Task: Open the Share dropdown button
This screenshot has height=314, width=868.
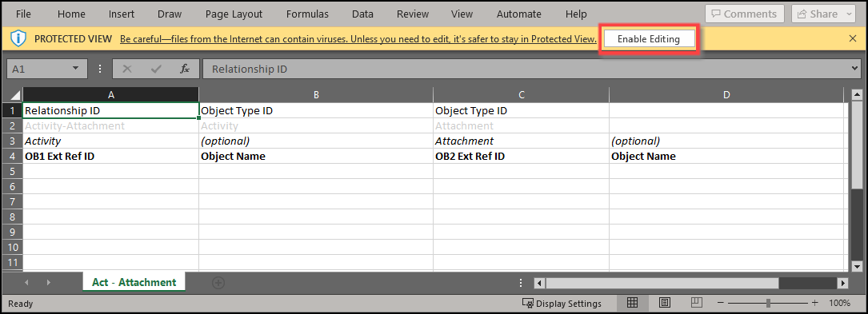Action: tap(824, 14)
